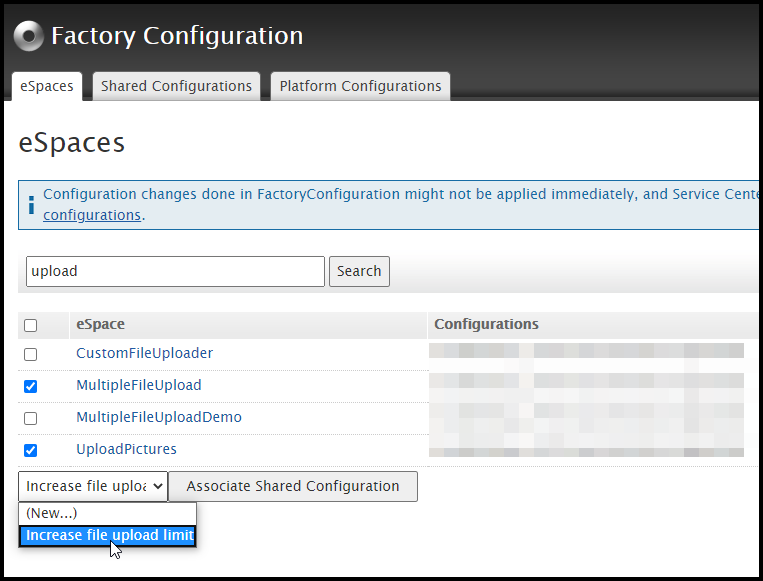Open the Platform Configurations tab

pos(360,86)
